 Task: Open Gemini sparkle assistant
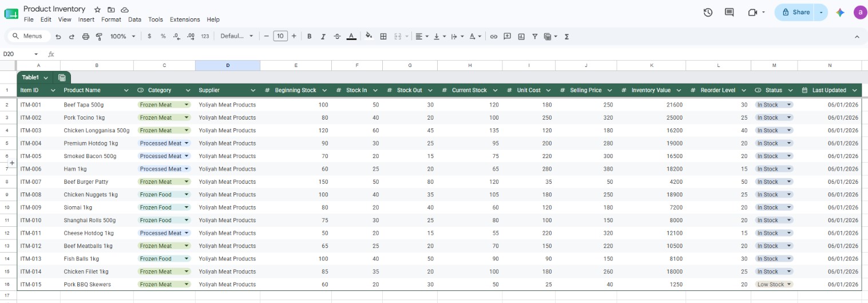pyautogui.click(x=840, y=12)
